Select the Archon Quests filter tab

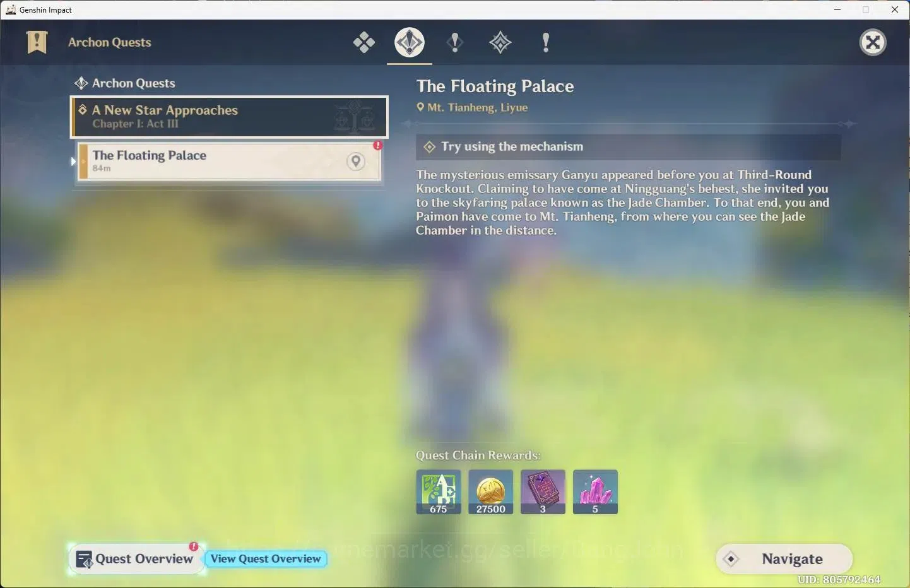click(410, 43)
